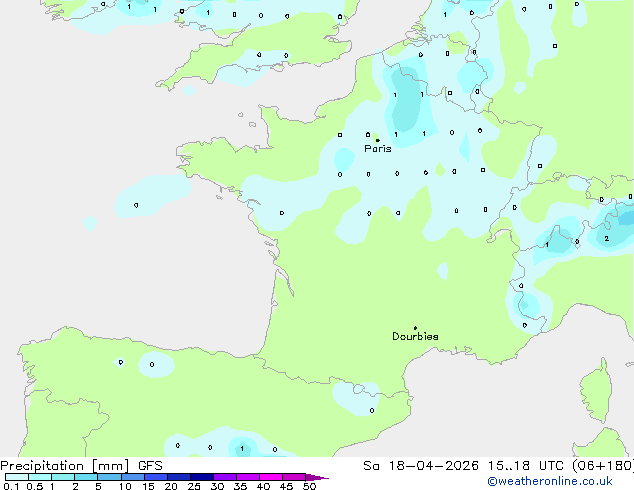Pick the 2–5 mm legend swatch

86,477
